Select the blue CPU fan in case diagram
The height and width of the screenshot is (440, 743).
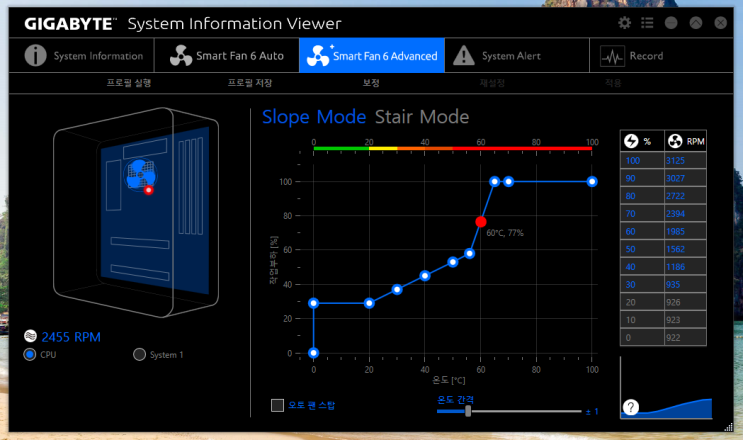(140, 174)
